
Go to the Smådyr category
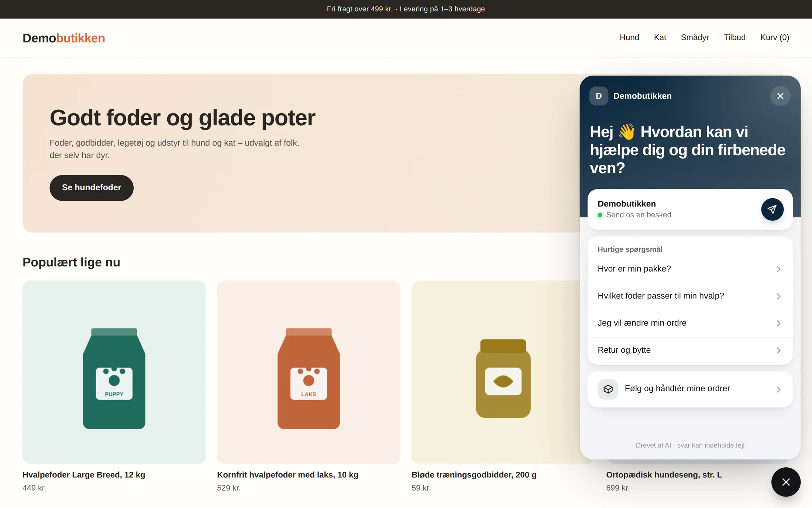coord(695,38)
